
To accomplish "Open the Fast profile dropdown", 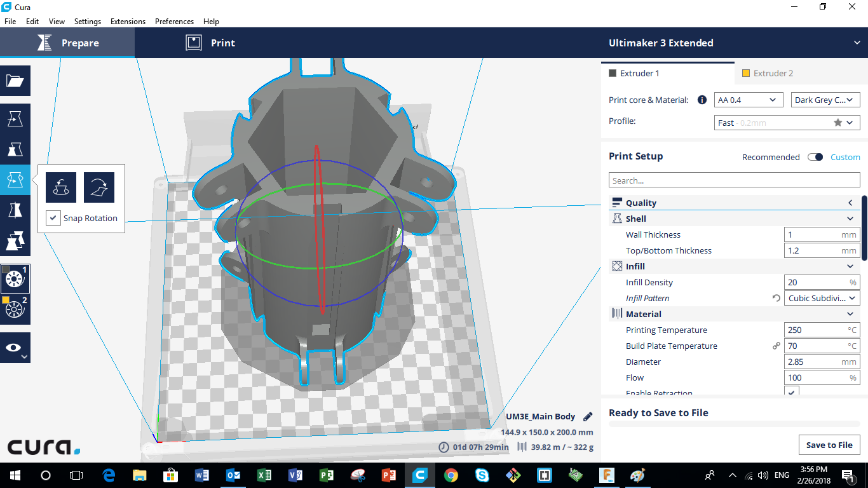I will (x=787, y=123).
